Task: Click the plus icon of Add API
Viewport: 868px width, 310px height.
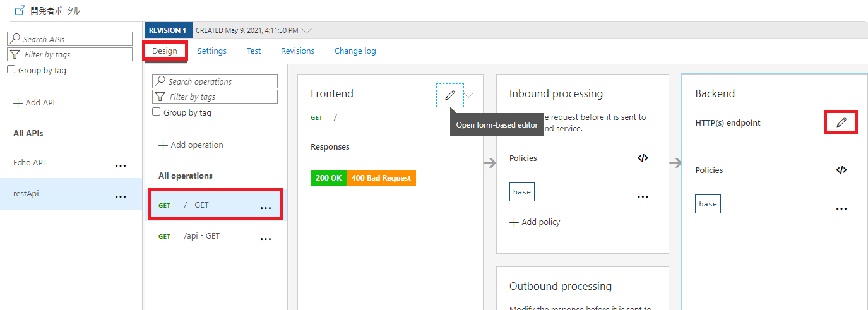Action: point(18,103)
